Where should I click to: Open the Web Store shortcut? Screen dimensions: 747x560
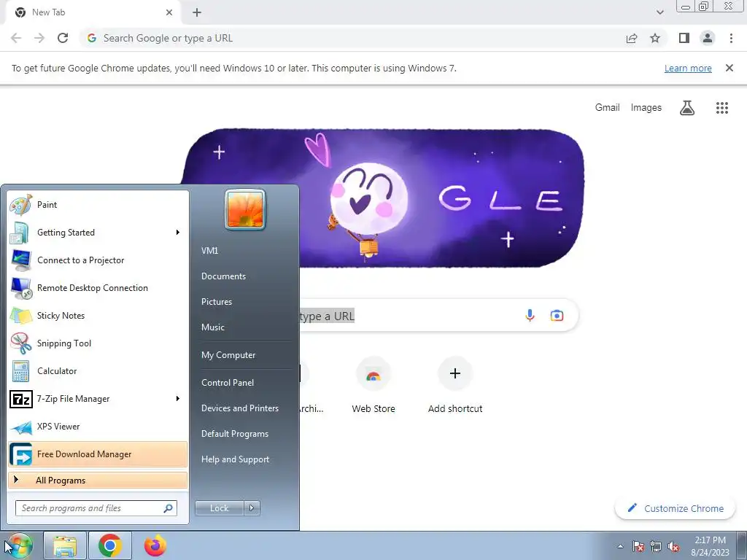pyautogui.click(x=373, y=385)
